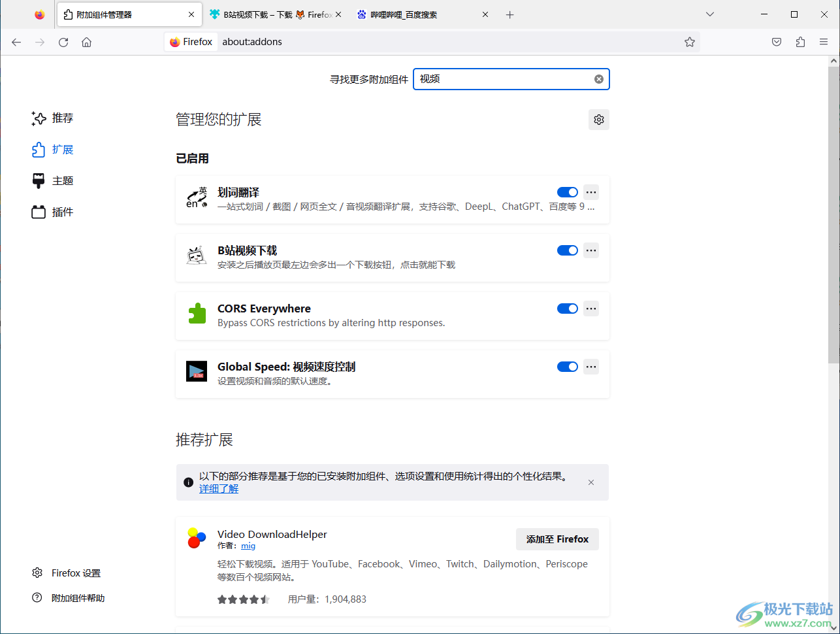Open the extension tools gear menu
The width and height of the screenshot is (840, 634).
[599, 120]
